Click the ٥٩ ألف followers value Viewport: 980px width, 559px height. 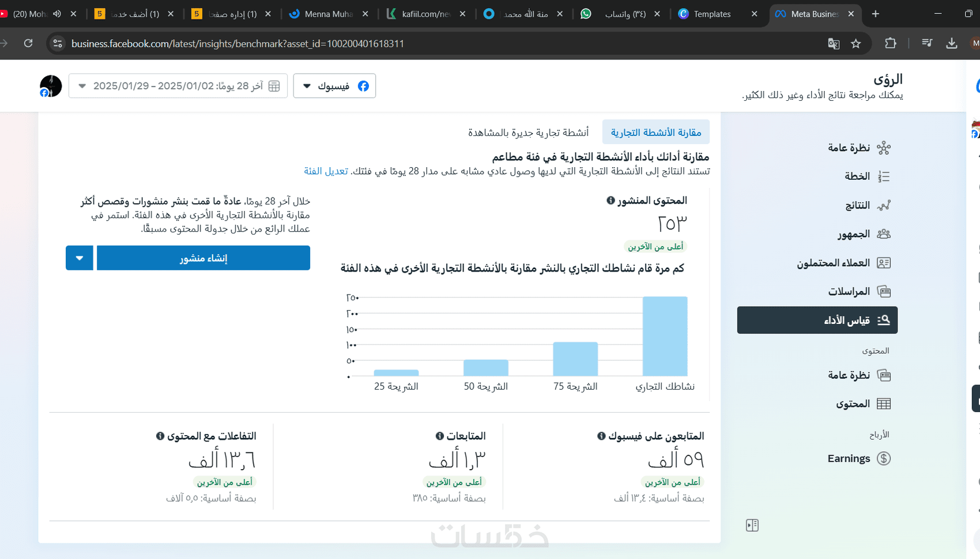676,459
